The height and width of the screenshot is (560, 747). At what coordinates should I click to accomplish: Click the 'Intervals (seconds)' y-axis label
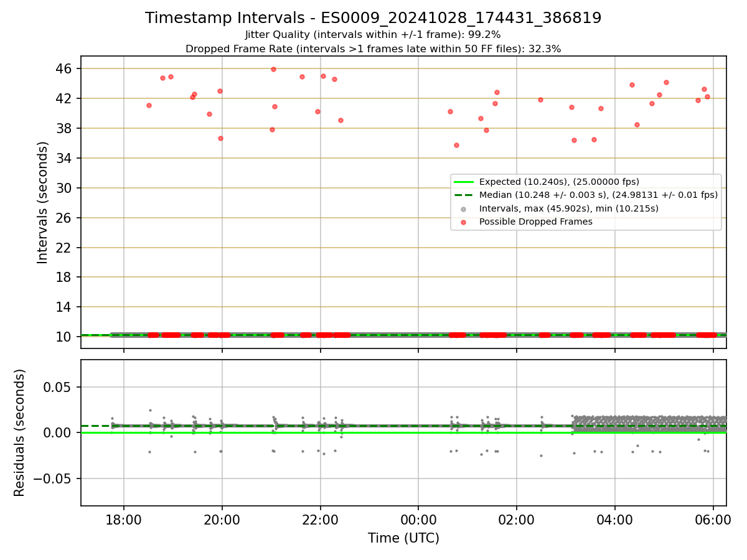(43, 202)
